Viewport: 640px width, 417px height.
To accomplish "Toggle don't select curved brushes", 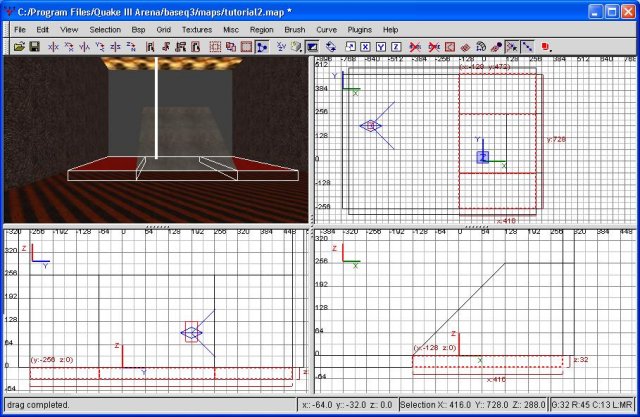I will [x=434, y=47].
